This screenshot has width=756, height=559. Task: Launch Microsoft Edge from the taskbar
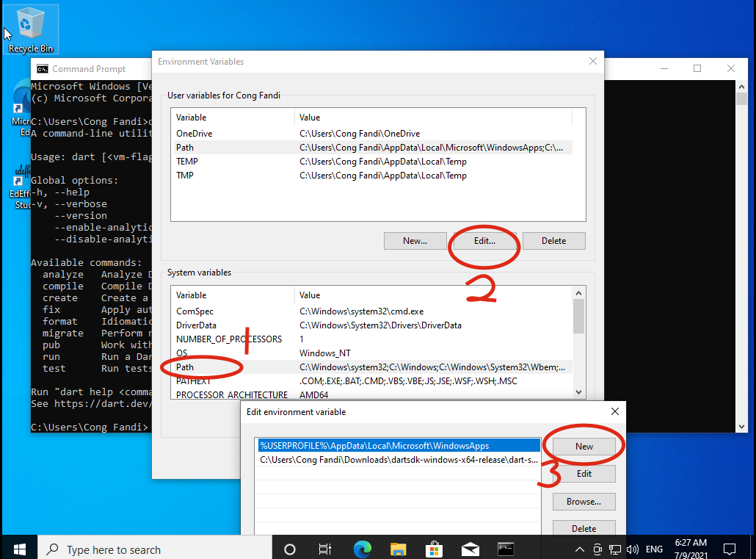(x=362, y=549)
